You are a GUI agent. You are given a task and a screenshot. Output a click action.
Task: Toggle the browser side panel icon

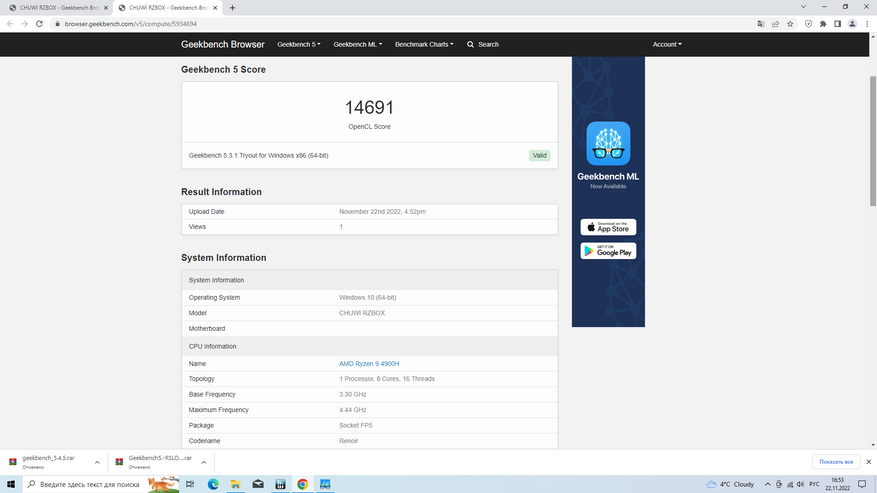coord(837,24)
